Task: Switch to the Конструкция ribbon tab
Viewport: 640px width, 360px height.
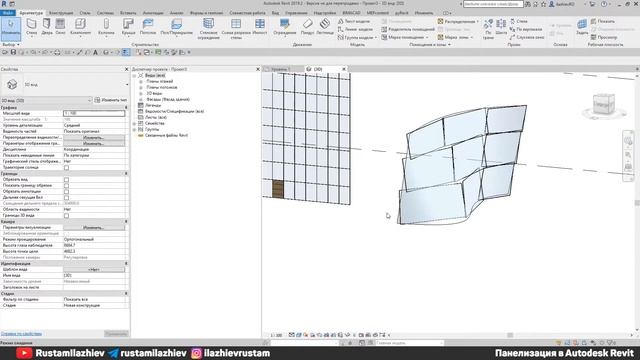Action: click(61, 13)
